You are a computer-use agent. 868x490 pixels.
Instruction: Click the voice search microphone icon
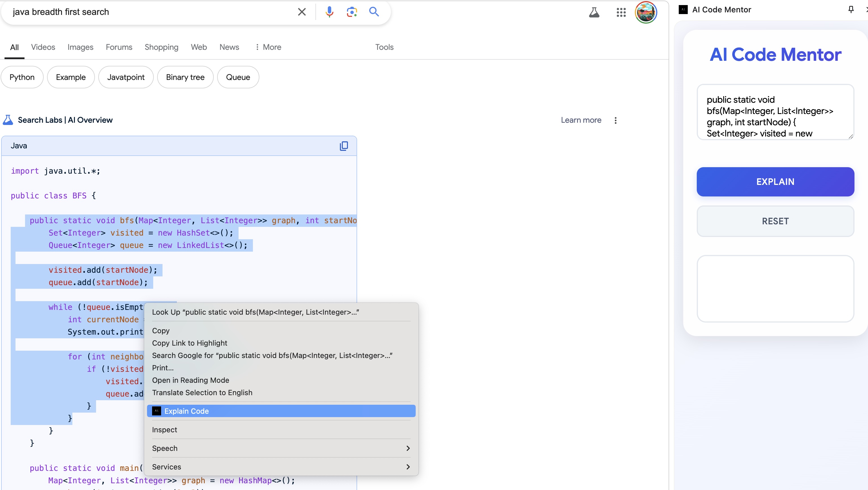[x=329, y=12]
